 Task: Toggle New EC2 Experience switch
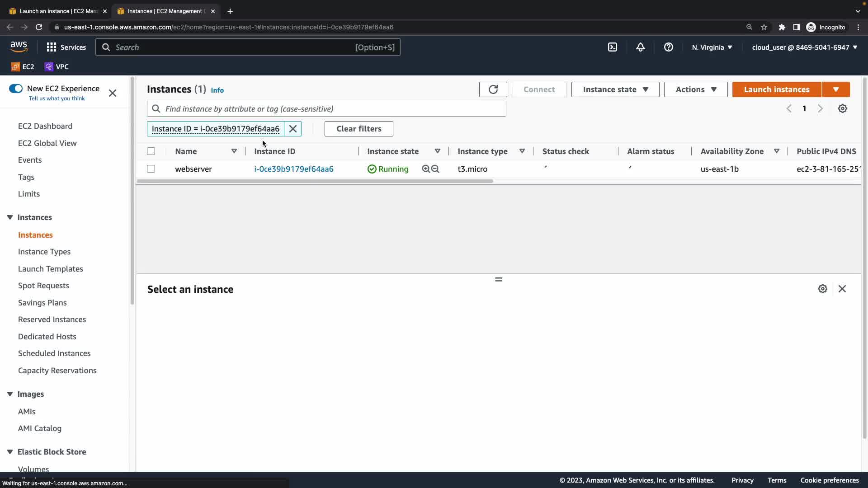16,89
